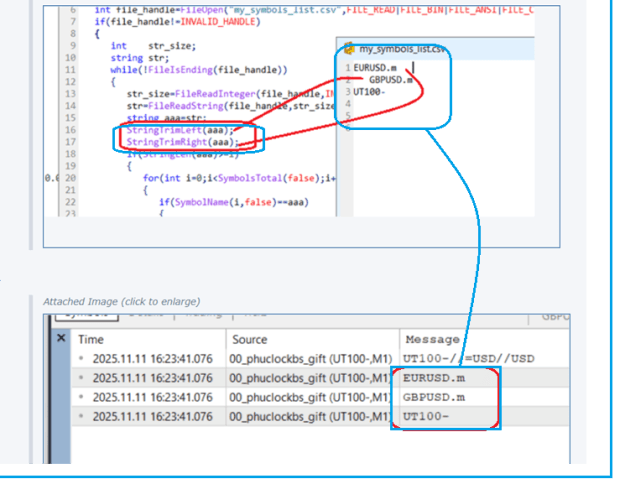Select the UT100- message in the last log row

coord(426,416)
